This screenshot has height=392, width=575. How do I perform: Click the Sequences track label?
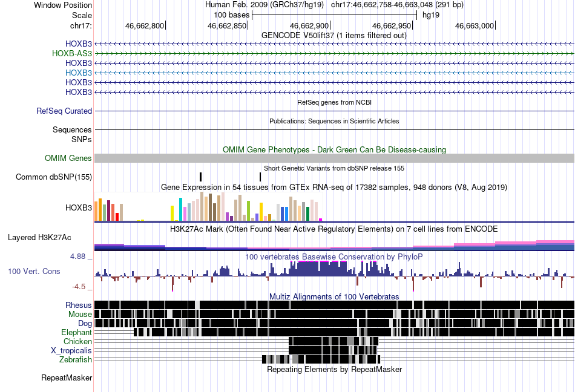[x=72, y=129]
